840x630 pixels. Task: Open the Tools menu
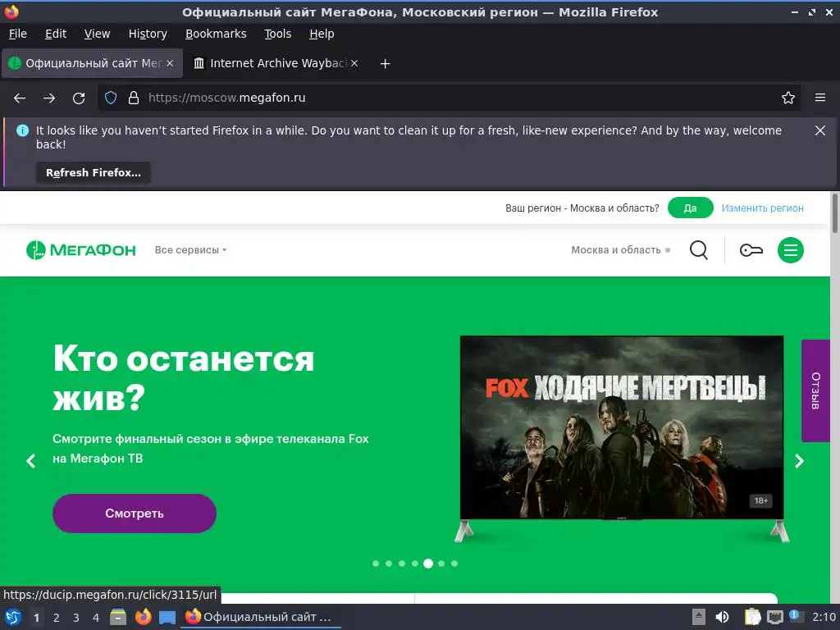[x=277, y=34]
